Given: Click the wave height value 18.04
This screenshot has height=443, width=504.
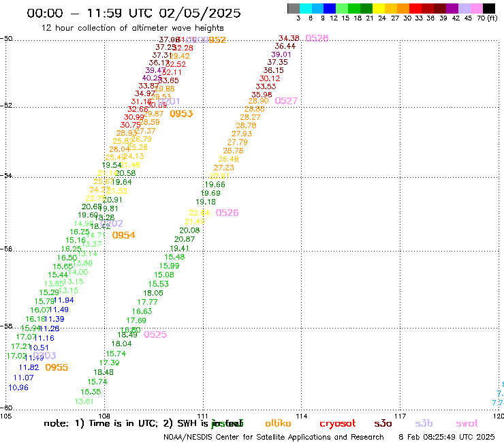Looking at the screenshot, I should tap(121, 343).
